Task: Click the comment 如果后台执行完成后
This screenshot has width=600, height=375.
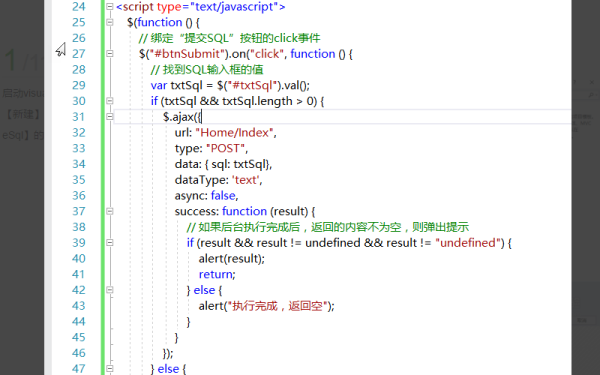Action: (x=328, y=227)
